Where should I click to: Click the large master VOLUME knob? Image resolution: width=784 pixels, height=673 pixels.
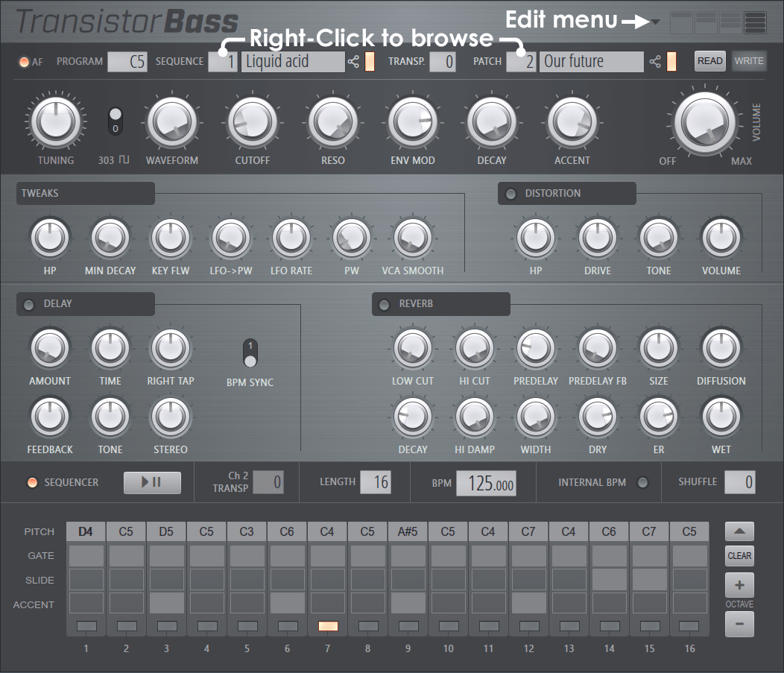pyautogui.click(x=705, y=123)
